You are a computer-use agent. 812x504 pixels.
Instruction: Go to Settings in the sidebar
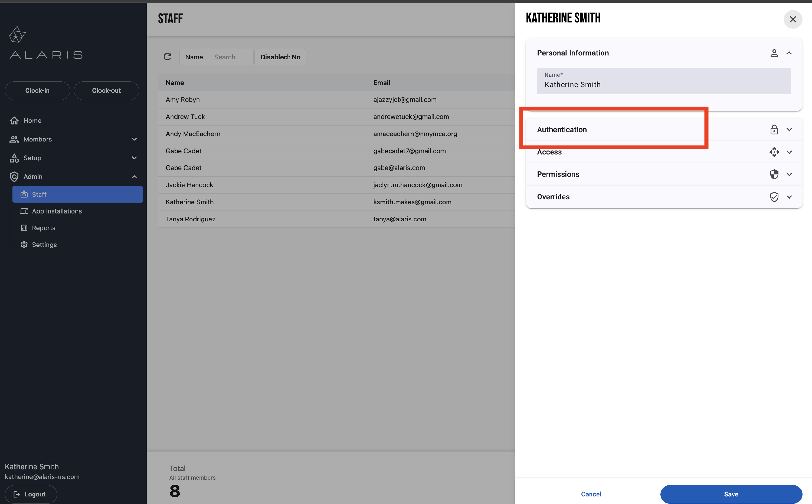click(x=44, y=245)
